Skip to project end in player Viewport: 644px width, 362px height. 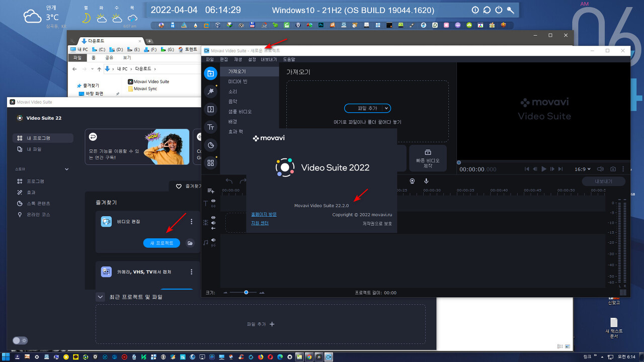pos(560,169)
